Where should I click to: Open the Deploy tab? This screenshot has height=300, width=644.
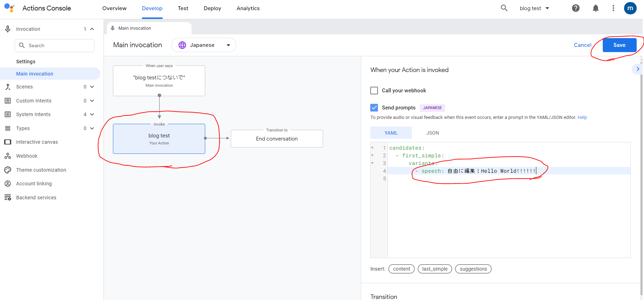click(x=212, y=8)
